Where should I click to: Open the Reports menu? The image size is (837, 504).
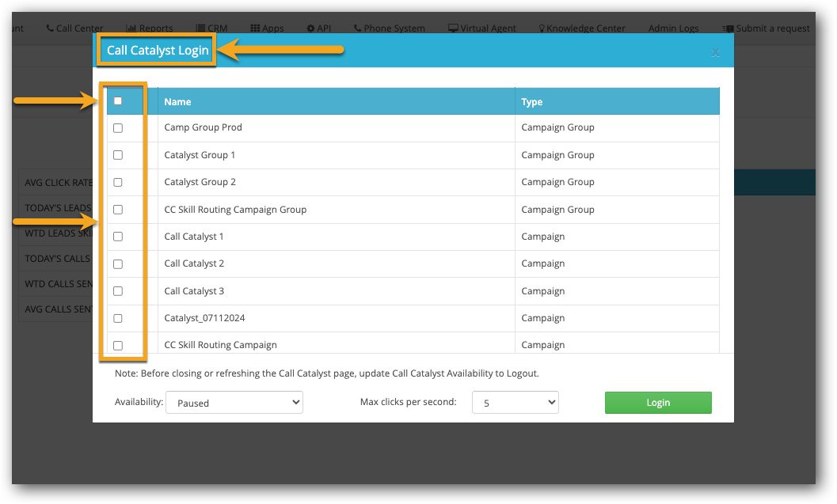pos(150,28)
